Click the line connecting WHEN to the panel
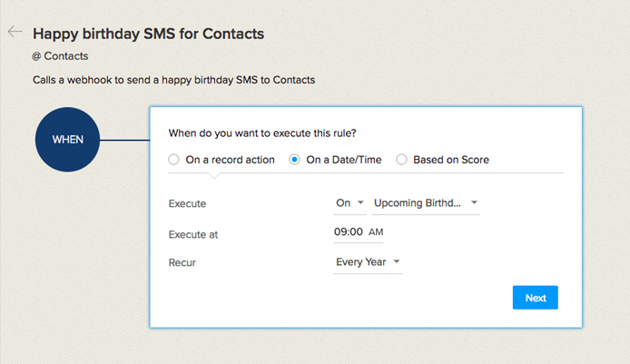 tap(124, 140)
